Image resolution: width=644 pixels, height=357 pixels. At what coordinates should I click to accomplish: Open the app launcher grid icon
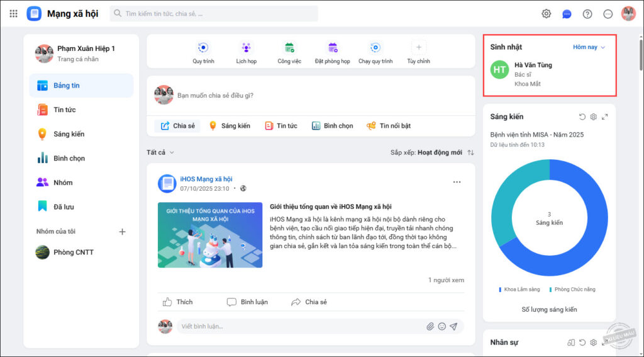(14, 14)
